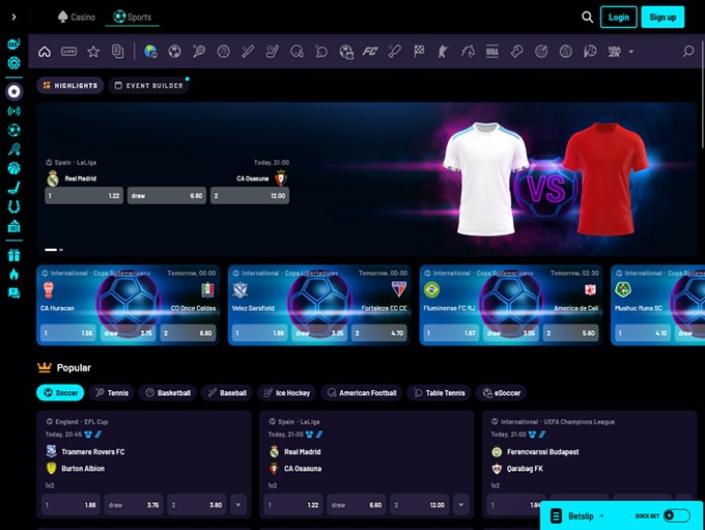Open more sports dropdown arrow in toolbar
The width and height of the screenshot is (705, 530).
point(631,51)
